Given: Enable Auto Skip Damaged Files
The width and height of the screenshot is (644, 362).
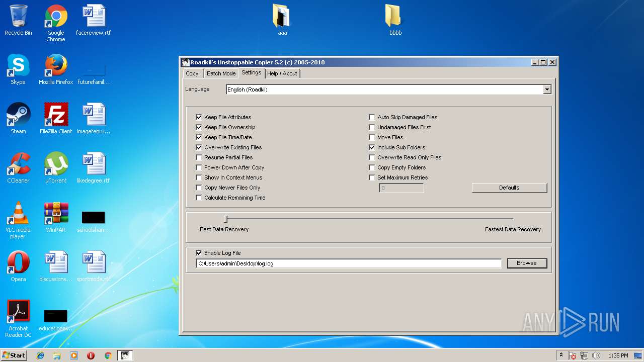Looking at the screenshot, I should point(372,117).
